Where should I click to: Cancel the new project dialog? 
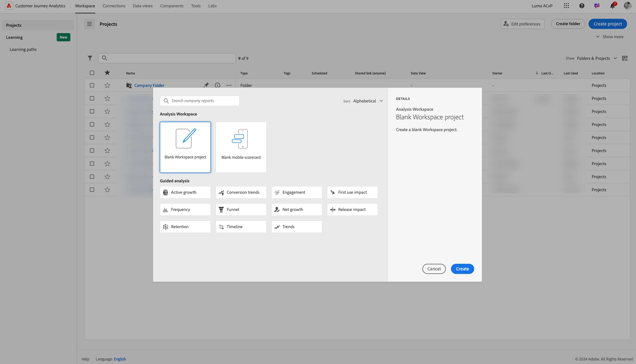tap(434, 269)
